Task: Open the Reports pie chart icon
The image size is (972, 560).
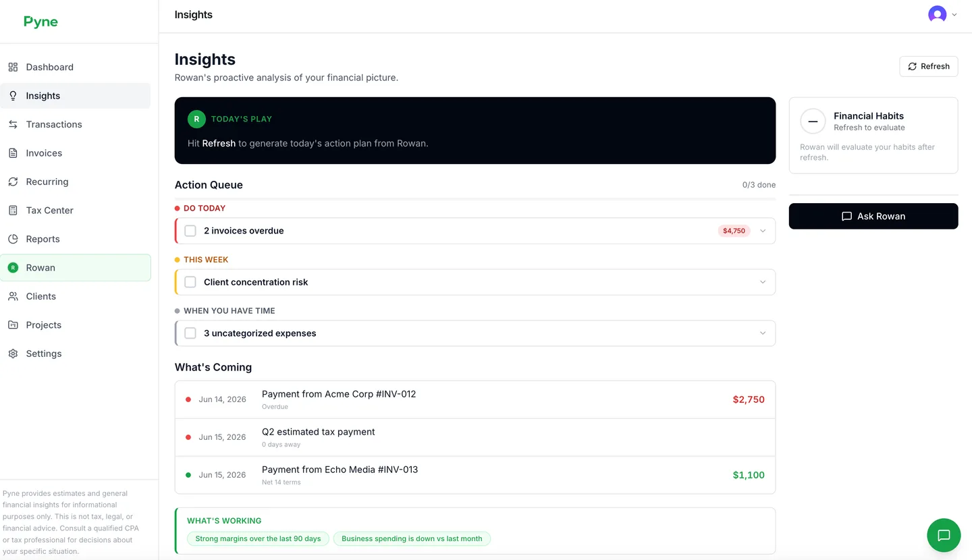Action: click(x=13, y=239)
